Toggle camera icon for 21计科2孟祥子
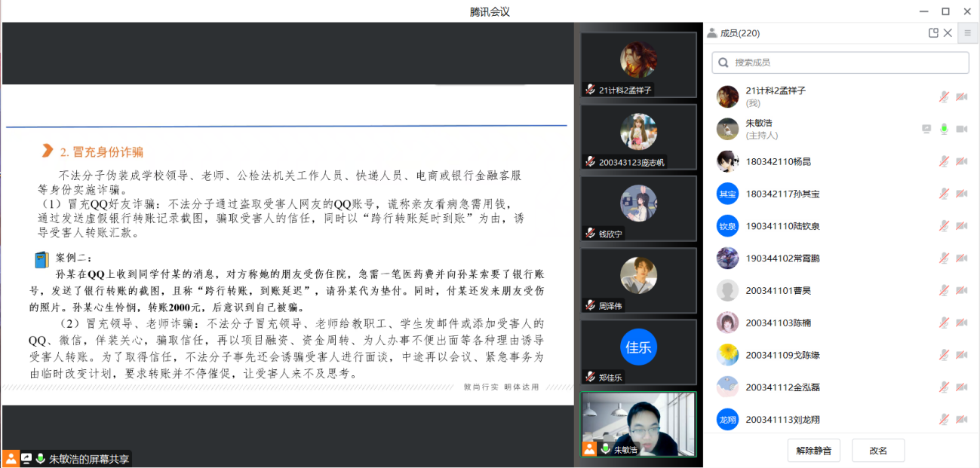 [962, 96]
